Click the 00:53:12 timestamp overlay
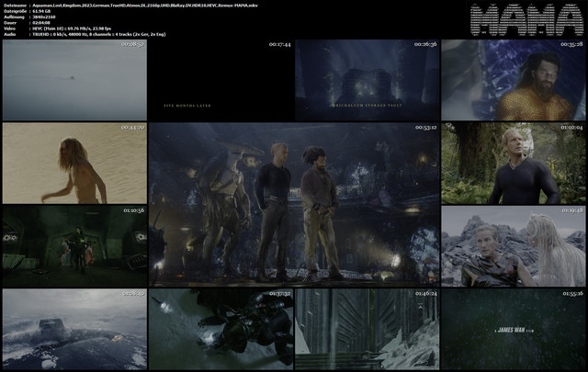Image resolution: width=588 pixels, height=372 pixels. pyautogui.click(x=425, y=128)
